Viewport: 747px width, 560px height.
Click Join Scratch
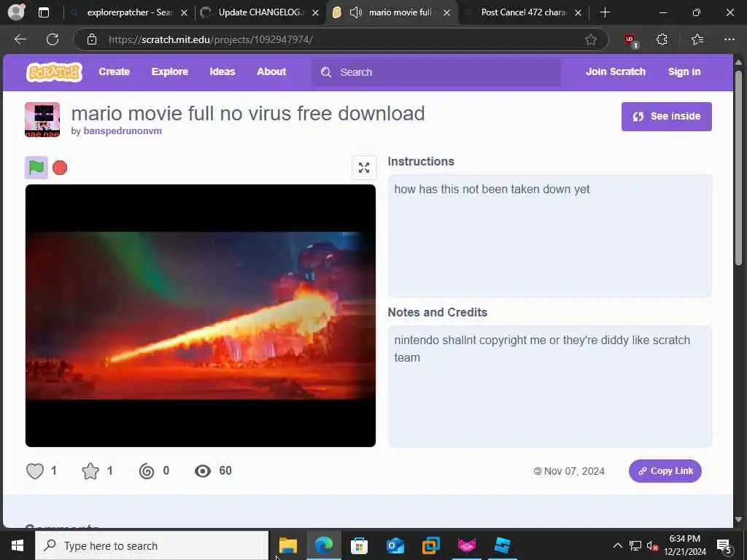coord(616,72)
